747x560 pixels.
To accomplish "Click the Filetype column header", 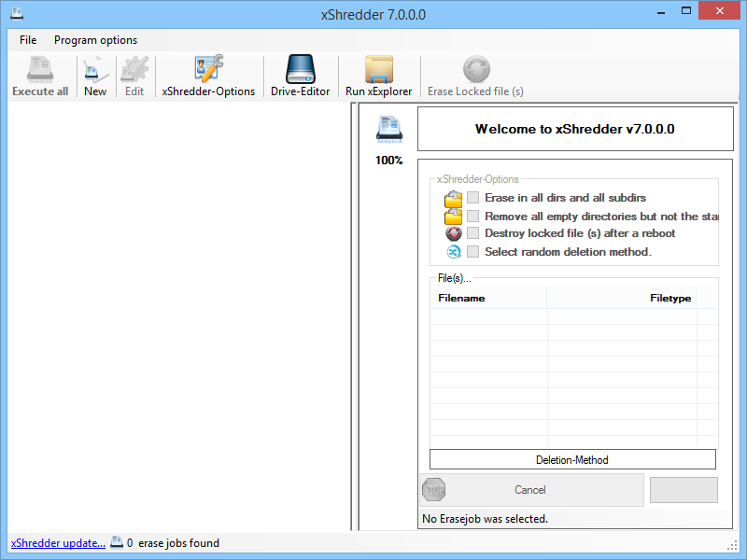I will 622,298.
